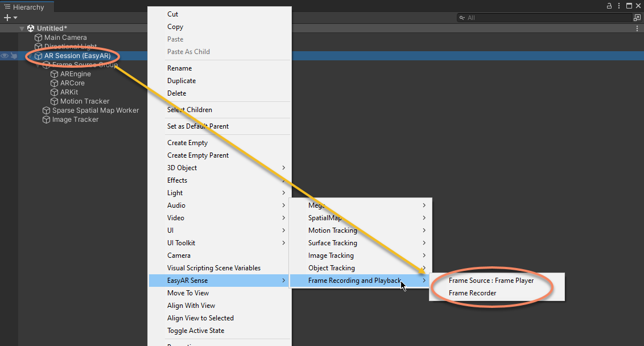Screen dimensions: 644x346
Task: Collapse the Untitled scene tree arrow
Action: click(22, 28)
